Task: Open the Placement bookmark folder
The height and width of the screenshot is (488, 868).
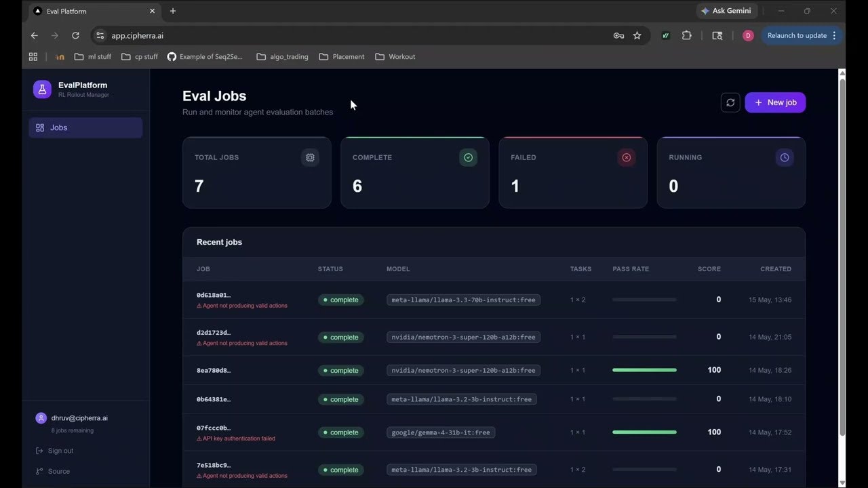Action: [342, 57]
